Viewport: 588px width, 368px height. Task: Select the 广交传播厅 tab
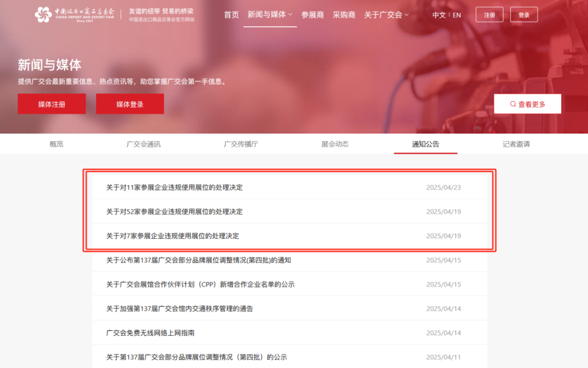click(x=241, y=143)
